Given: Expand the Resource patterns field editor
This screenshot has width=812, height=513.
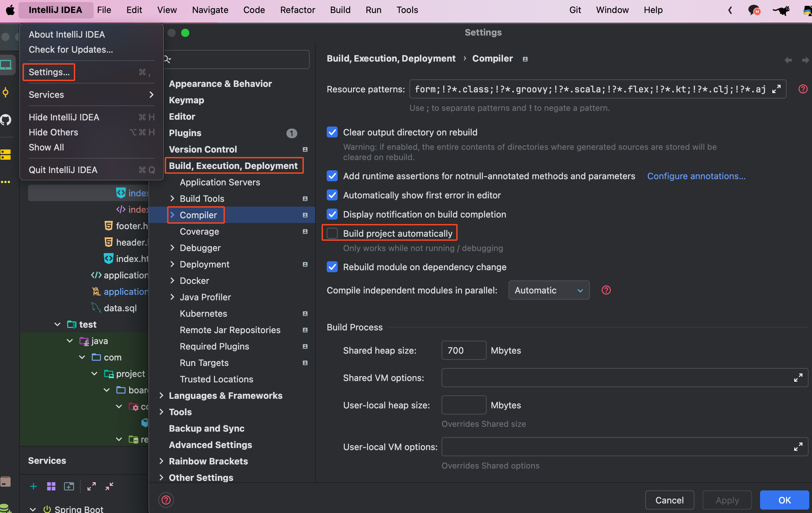Looking at the screenshot, I should pyautogui.click(x=776, y=89).
